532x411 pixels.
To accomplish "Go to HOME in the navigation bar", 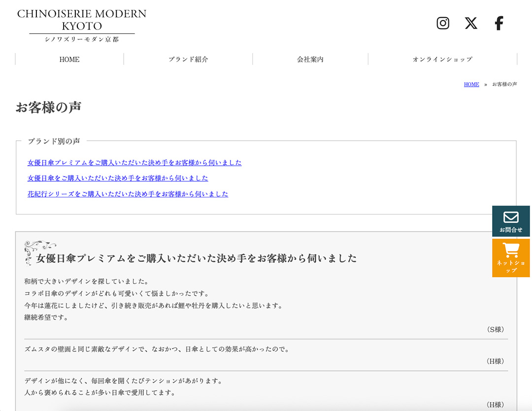I will pos(69,60).
